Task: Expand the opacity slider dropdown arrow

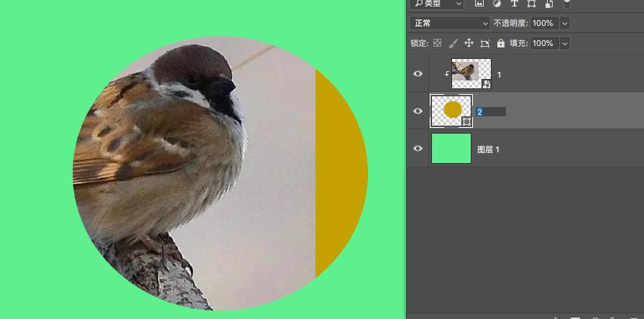Action: point(565,24)
